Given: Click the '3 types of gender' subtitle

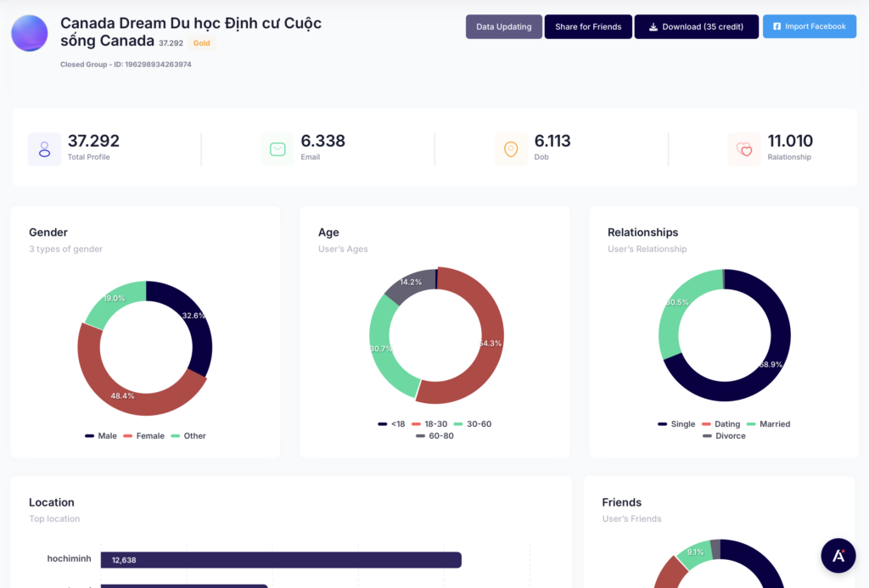Looking at the screenshot, I should coord(66,249).
